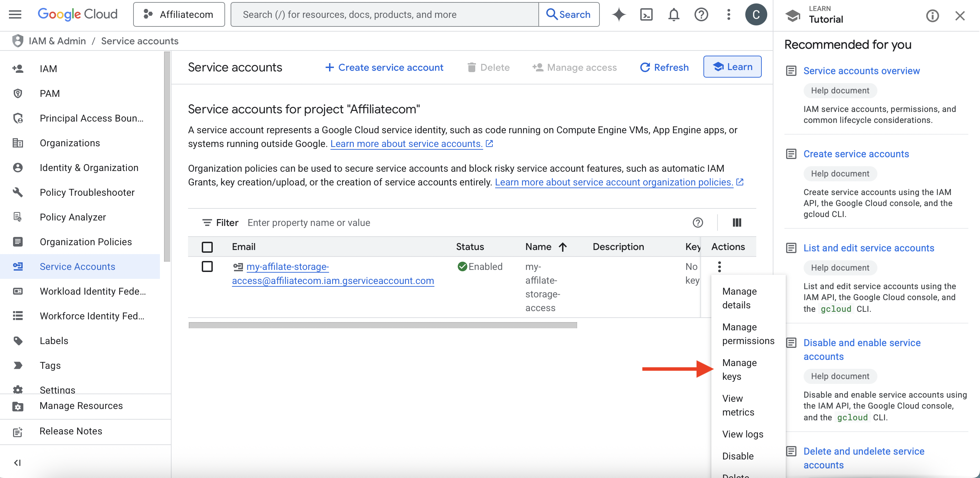Choose Manage details from menu
The width and height of the screenshot is (980, 478).
pos(748,298)
